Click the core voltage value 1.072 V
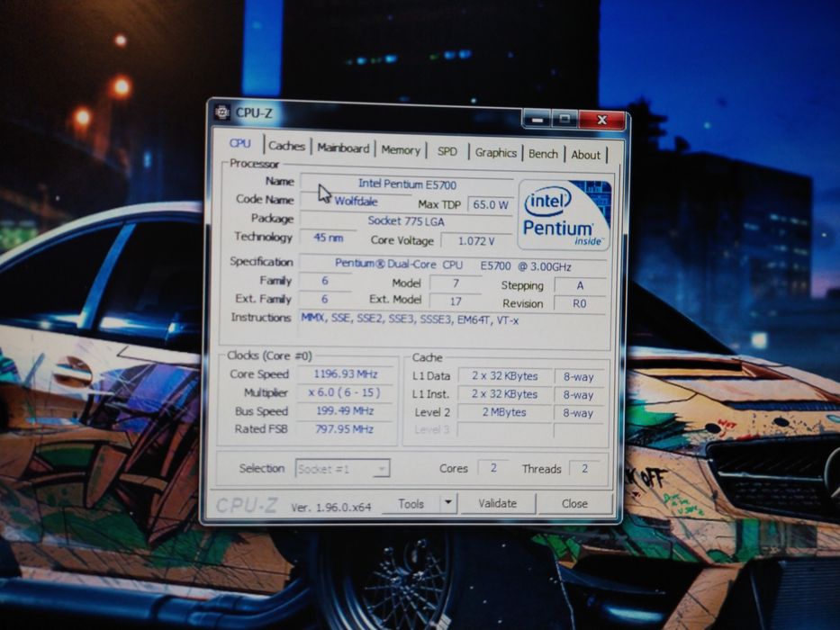 [x=475, y=241]
